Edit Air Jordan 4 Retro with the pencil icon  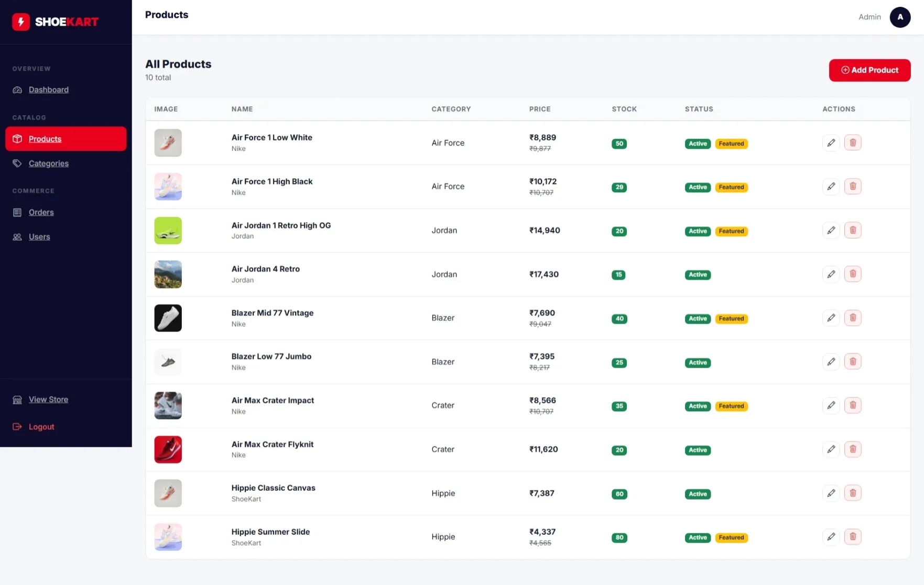pyautogui.click(x=831, y=273)
